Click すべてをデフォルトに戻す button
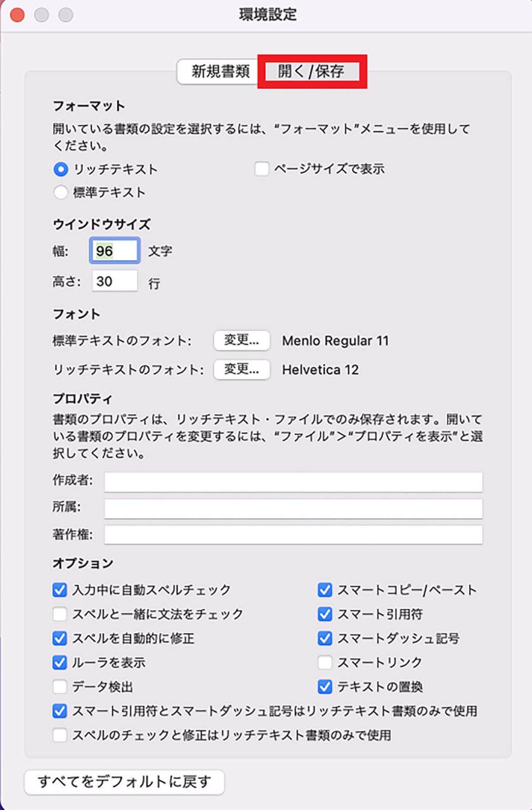The height and width of the screenshot is (810, 532). point(124,782)
